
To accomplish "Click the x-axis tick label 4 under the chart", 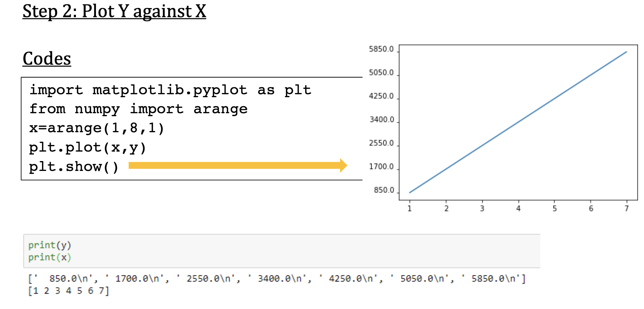I will [x=518, y=209].
